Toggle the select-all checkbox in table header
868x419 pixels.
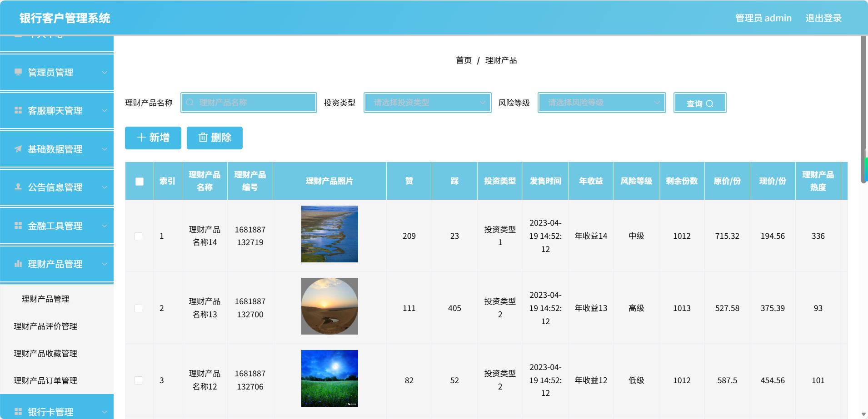140,181
